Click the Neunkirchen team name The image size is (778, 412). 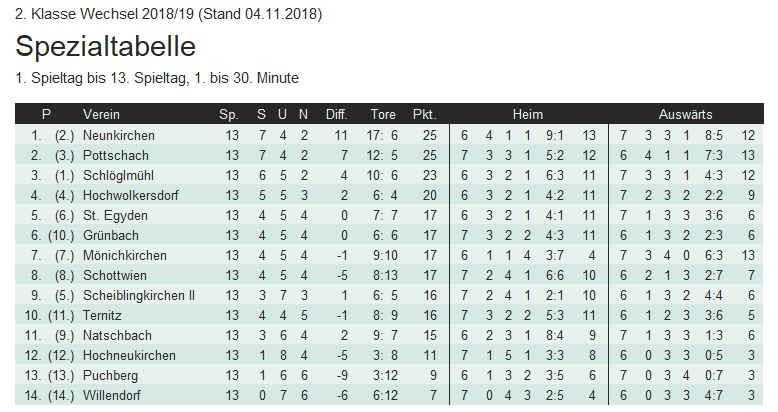(119, 135)
